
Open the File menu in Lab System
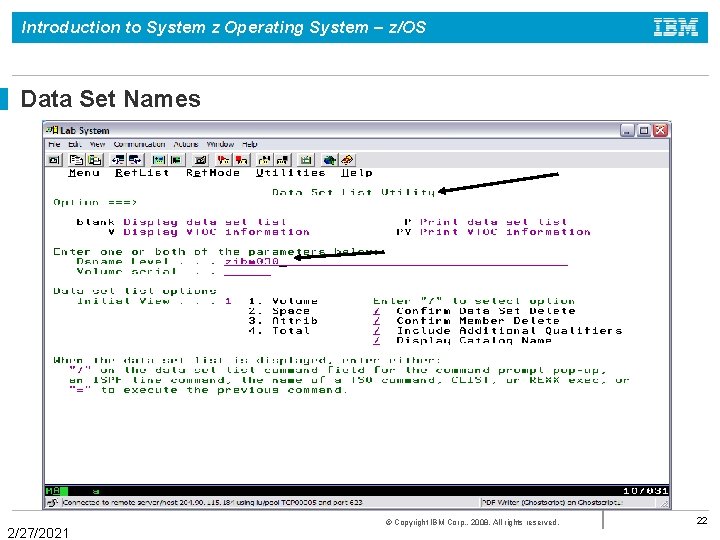coord(54,144)
